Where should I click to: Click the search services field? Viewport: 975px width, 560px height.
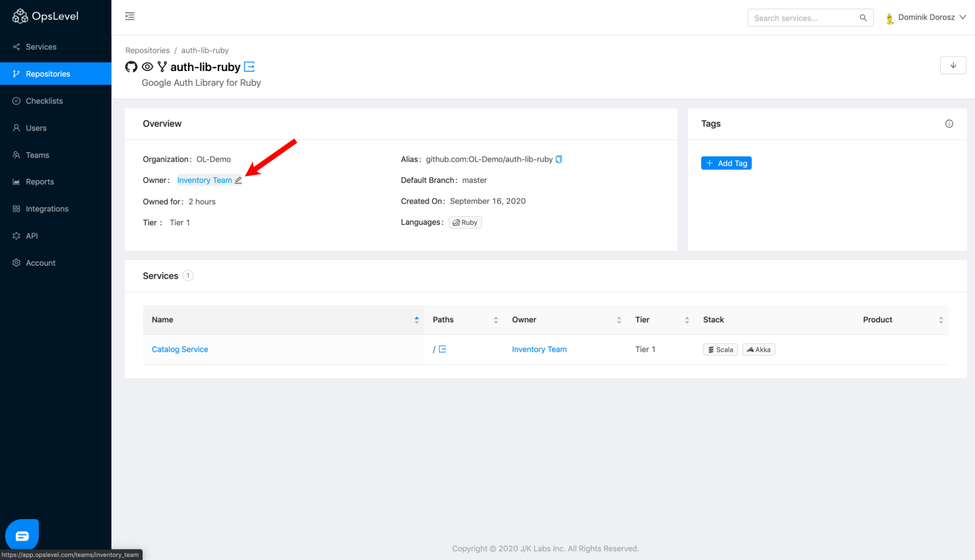[810, 18]
